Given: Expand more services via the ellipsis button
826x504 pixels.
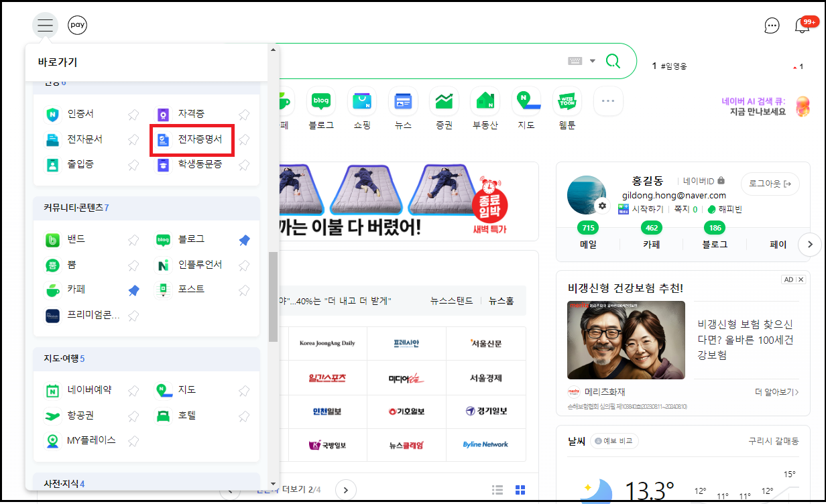Looking at the screenshot, I should 607,102.
